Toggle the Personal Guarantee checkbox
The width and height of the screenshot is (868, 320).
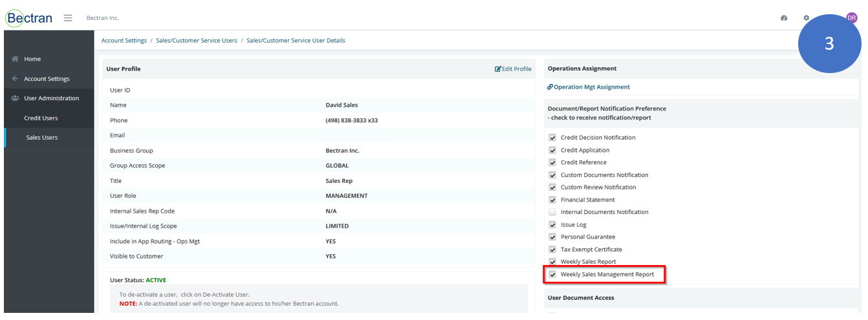pos(552,237)
